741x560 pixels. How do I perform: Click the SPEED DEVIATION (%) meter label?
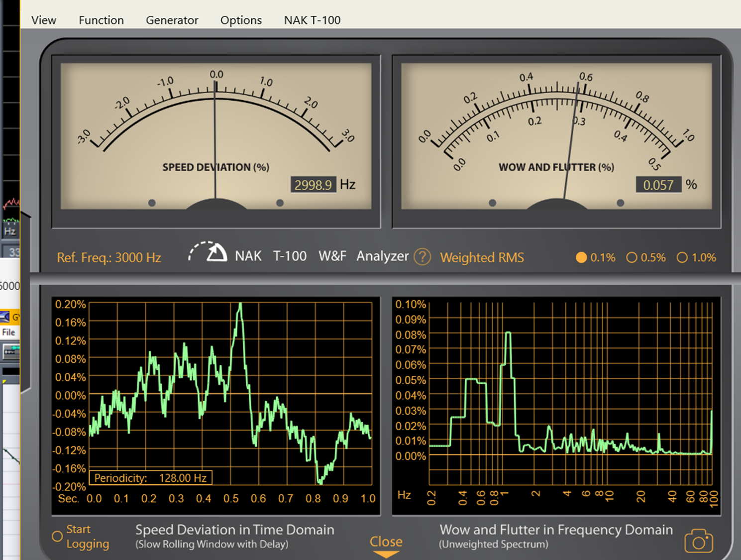(215, 167)
